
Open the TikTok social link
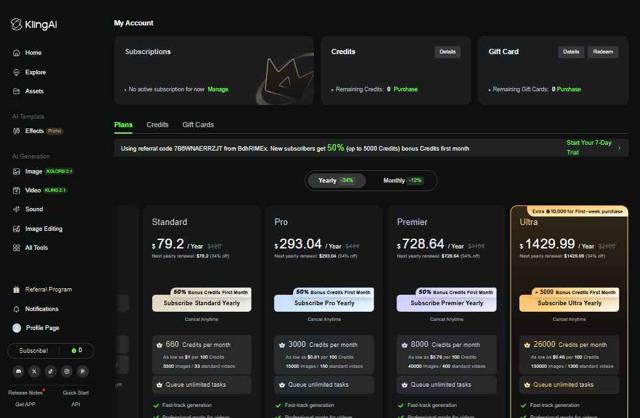pos(51,371)
